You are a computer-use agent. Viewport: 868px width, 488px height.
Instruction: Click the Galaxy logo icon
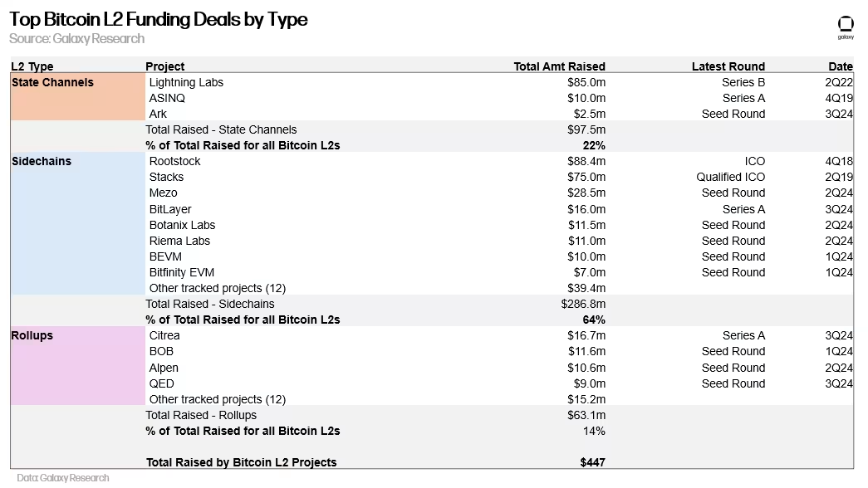(x=845, y=25)
